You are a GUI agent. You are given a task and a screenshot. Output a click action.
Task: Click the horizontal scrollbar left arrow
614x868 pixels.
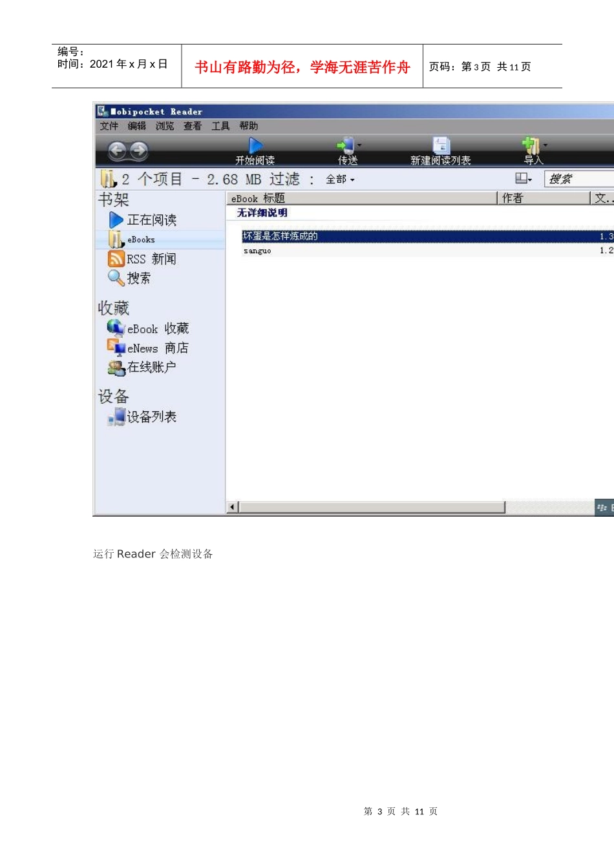pyautogui.click(x=233, y=508)
